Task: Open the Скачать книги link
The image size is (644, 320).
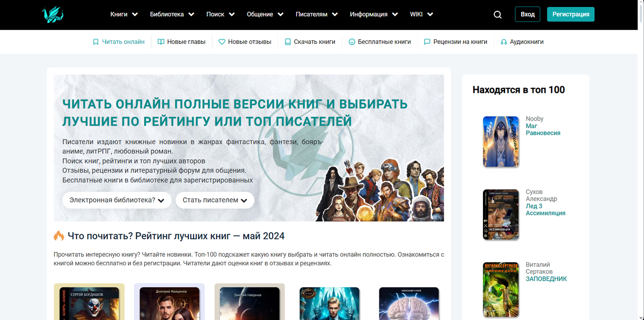Action: [314, 42]
